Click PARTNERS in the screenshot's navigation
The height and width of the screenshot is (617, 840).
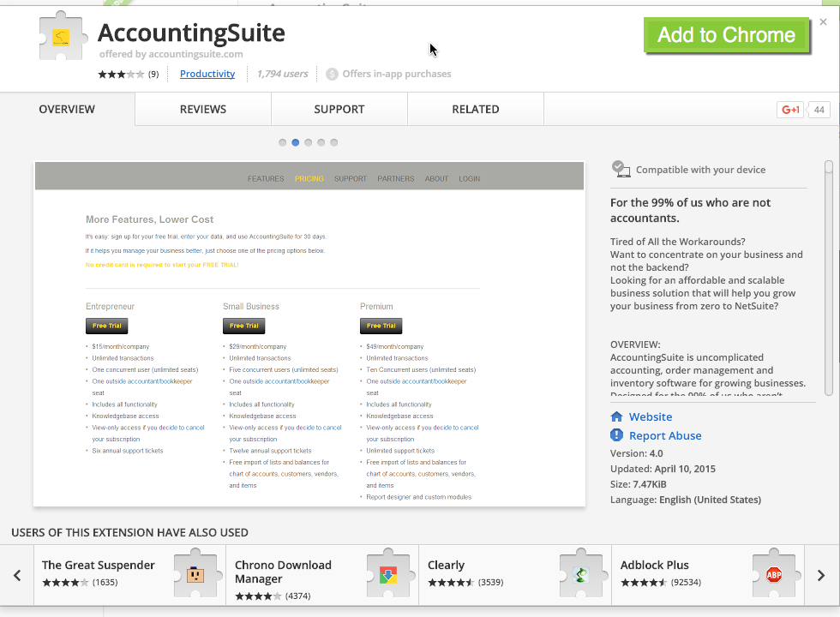click(x=396, y=179)
